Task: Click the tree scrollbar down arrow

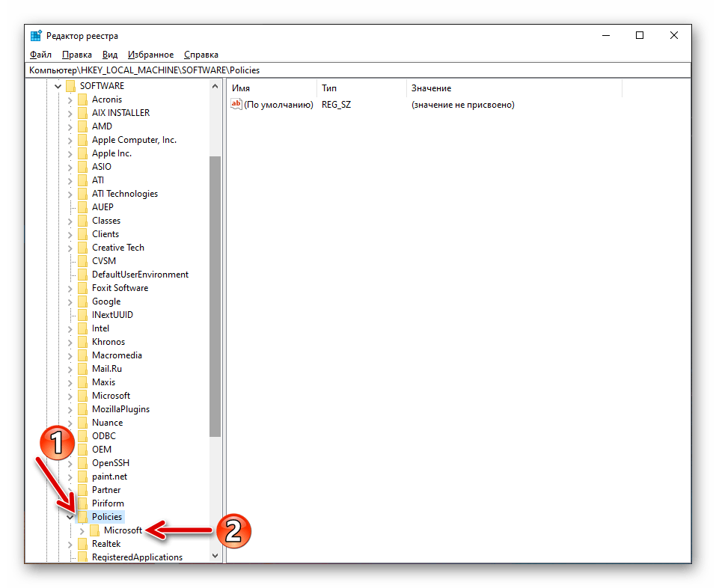Action: (x=215, y=556)
